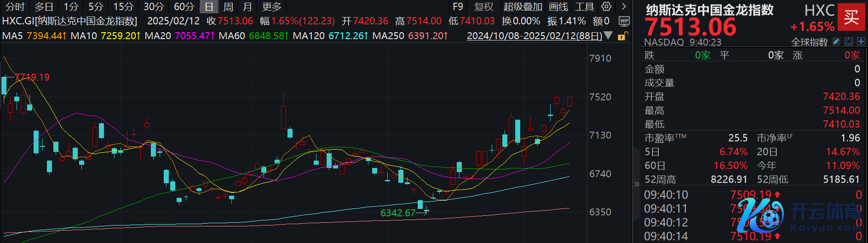Image resolution: width=868 pixels, height=243 pixels.
Task: Add index to watchlist with plus icon
Action: 861,42
